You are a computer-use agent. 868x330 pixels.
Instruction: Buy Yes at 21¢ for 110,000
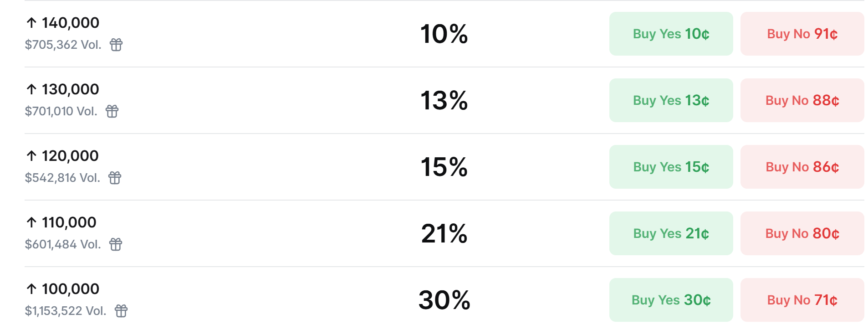(671, 233)
